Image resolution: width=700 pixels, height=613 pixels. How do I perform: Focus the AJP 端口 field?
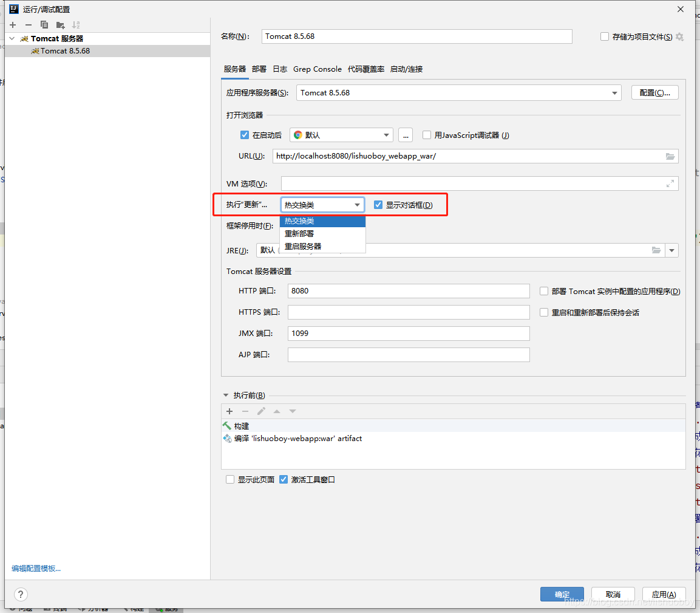click(409, 355)
